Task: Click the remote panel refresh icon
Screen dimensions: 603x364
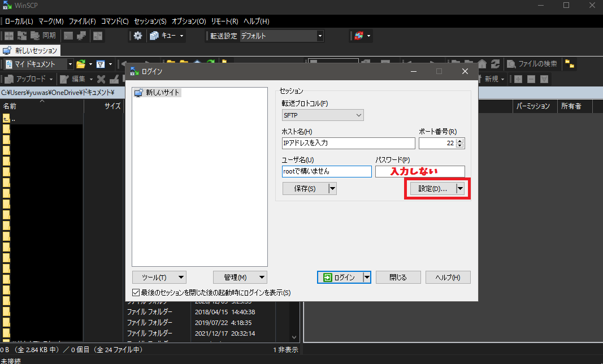Action: pyautogui.click(x=495, y=64)
